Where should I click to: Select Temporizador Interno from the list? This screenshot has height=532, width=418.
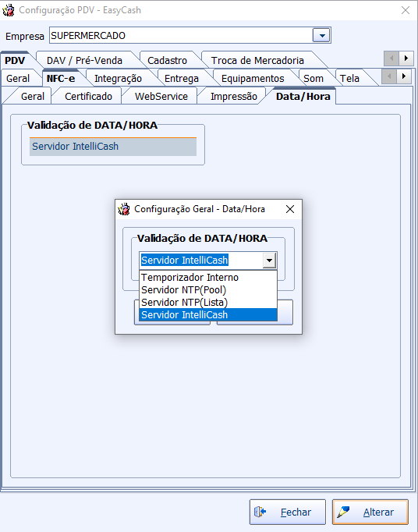[x=208, y=277]
